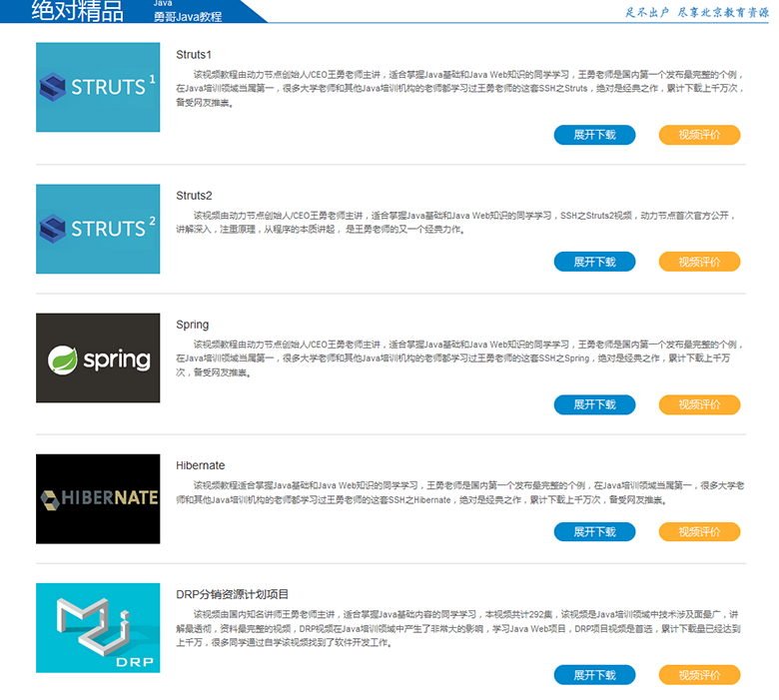Image resolution: width=779 pixels, height=700 pixels.
Task: Open the Spring logo image
Action: 98,358
